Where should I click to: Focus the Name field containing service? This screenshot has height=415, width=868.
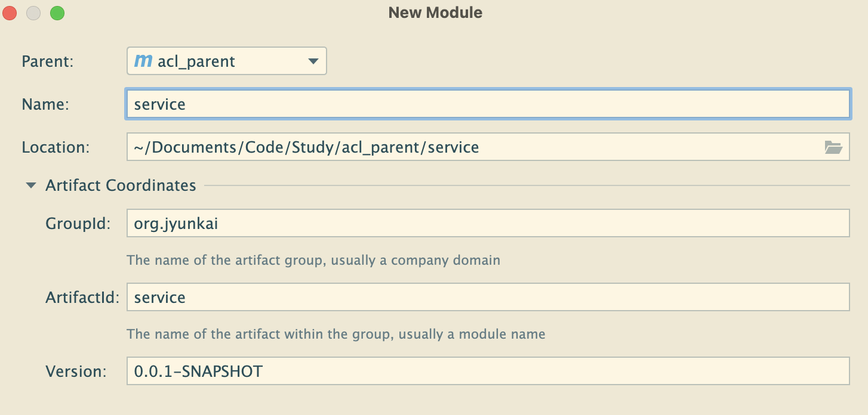coord(487,104)
